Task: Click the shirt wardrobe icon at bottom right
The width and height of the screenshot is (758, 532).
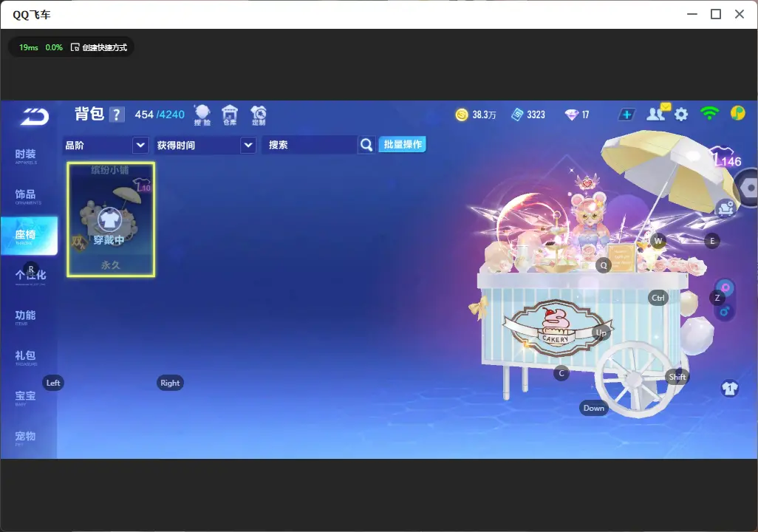Action: click(729, 389)
